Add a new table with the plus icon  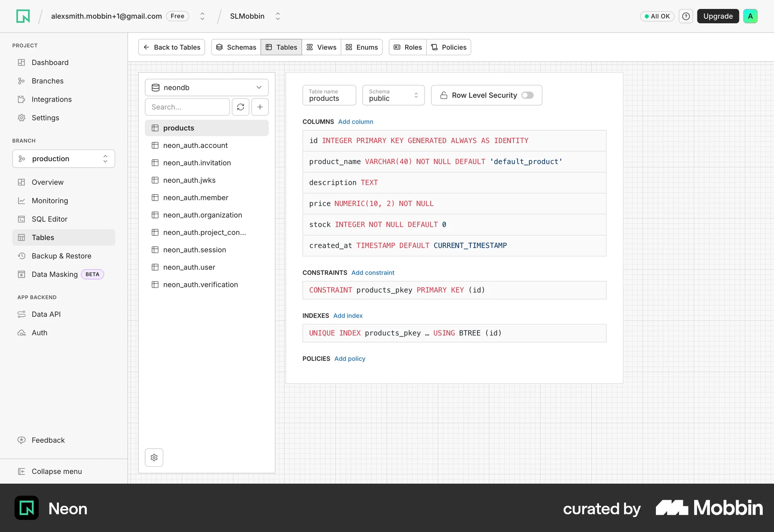tap(260, 107)
